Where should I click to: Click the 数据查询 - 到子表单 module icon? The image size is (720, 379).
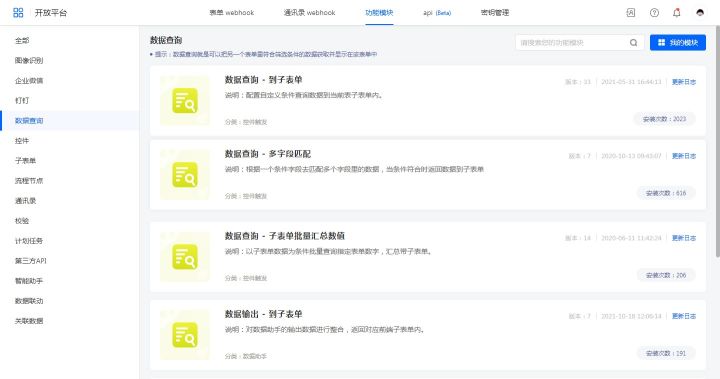(185, 101)
